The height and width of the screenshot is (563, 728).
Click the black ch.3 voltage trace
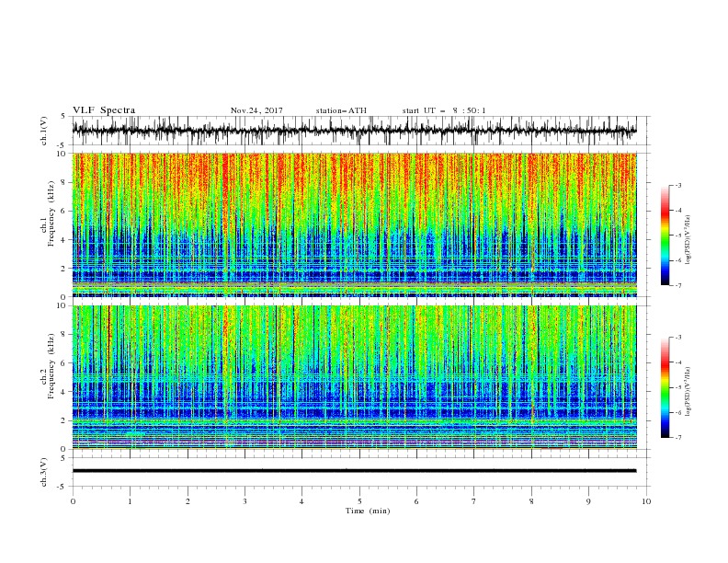(354, 471)
